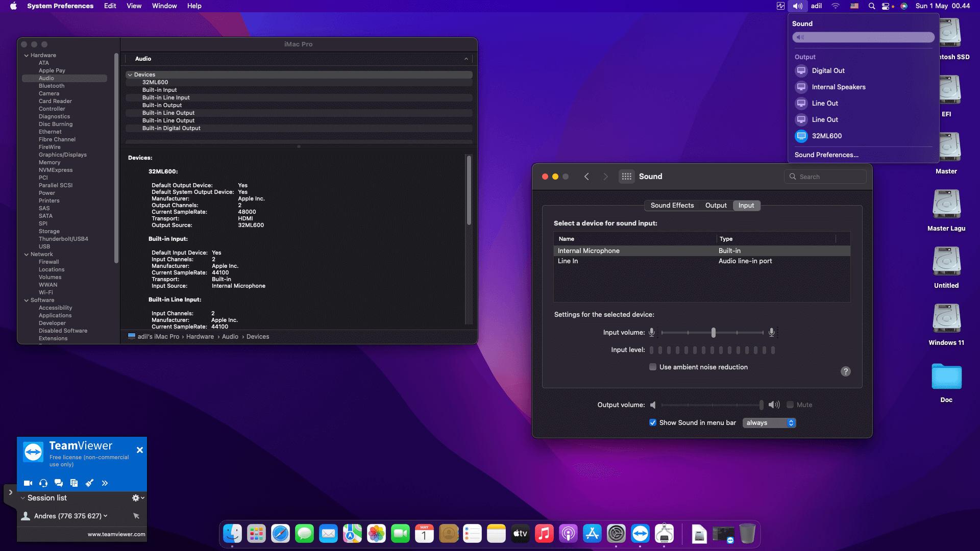Image resolution: width=980 pixels, height=551 pixels.
Task: Open Maps app in the Dock
Action: [352, 534]
